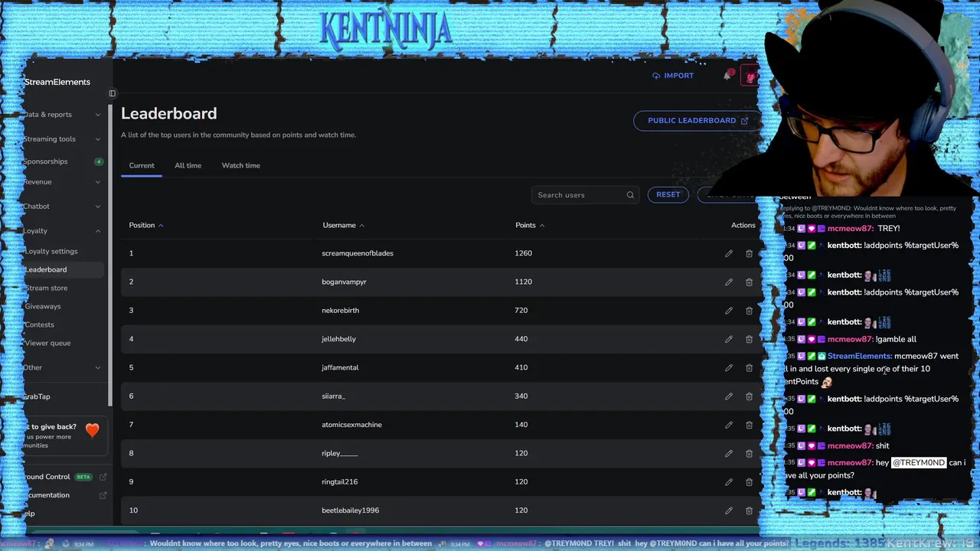Delete nekorebirth row

(749, 310)
